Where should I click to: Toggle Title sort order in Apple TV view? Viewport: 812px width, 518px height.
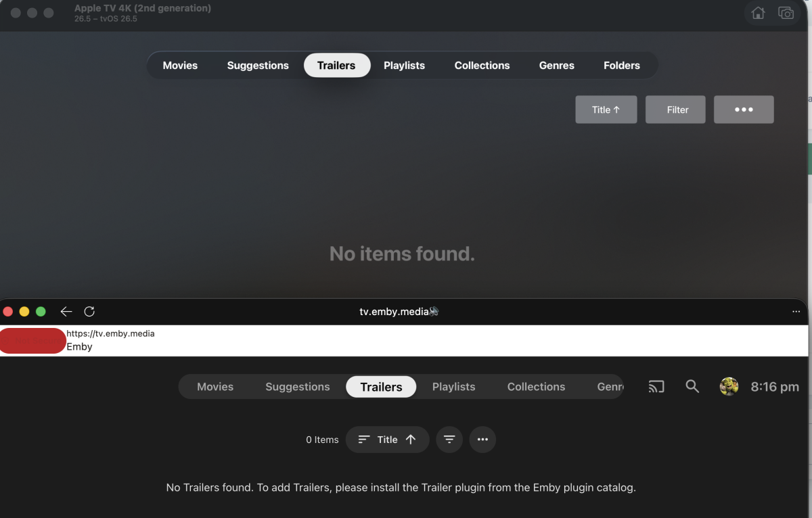pos(606,110)
